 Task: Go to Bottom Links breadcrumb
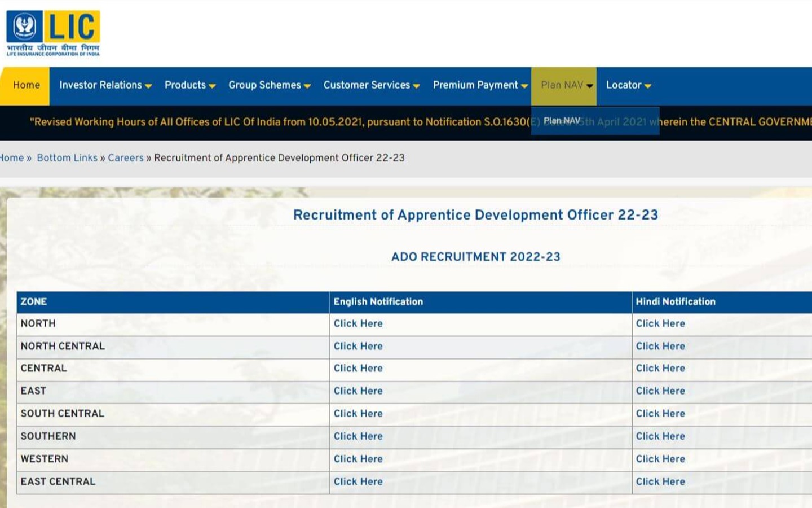[67, 158]
